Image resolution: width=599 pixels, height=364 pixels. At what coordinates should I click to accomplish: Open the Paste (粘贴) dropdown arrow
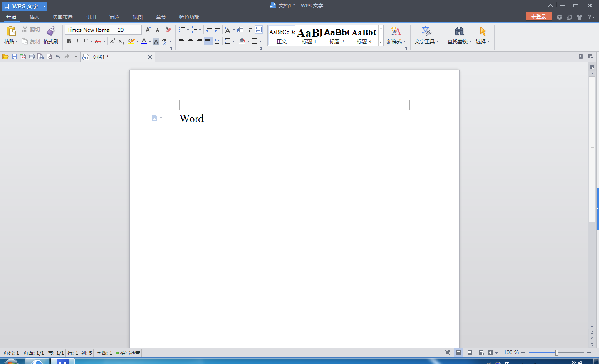[17, 42]
